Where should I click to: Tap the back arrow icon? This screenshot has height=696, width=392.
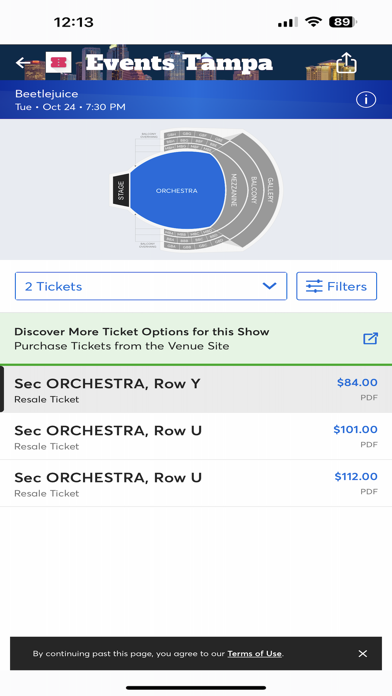point(23,63)
